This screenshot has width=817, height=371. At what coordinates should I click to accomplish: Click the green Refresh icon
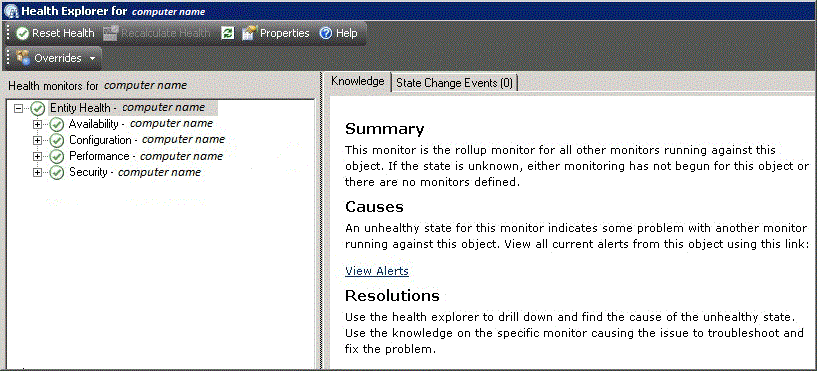click(x=228, y=33)
